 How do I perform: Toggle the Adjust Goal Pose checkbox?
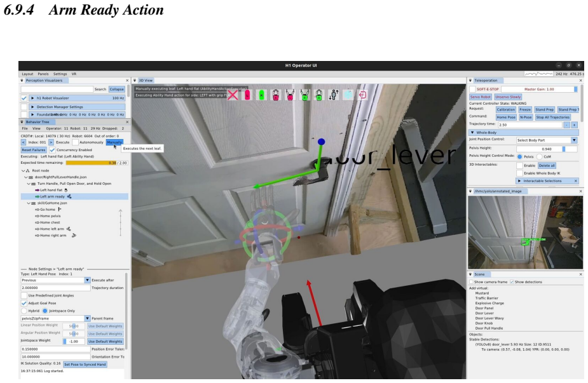pyautogui.click(x=24, y=303)
